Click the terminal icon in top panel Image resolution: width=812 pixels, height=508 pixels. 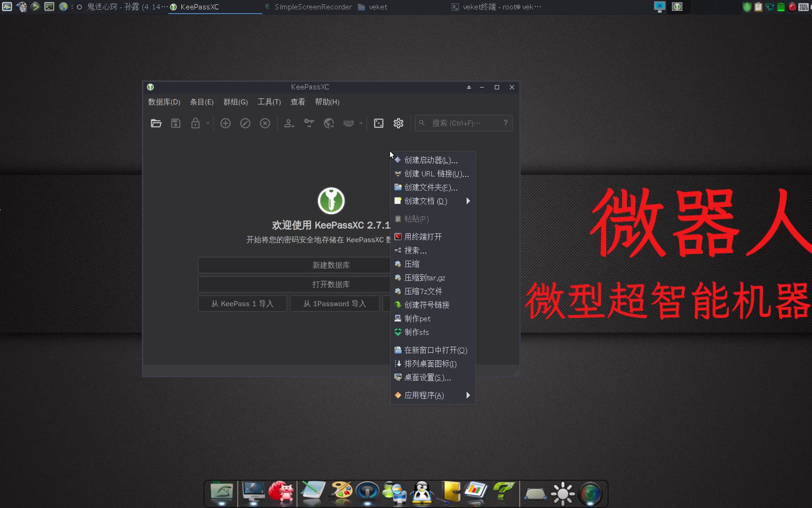[x=49, y=7]
